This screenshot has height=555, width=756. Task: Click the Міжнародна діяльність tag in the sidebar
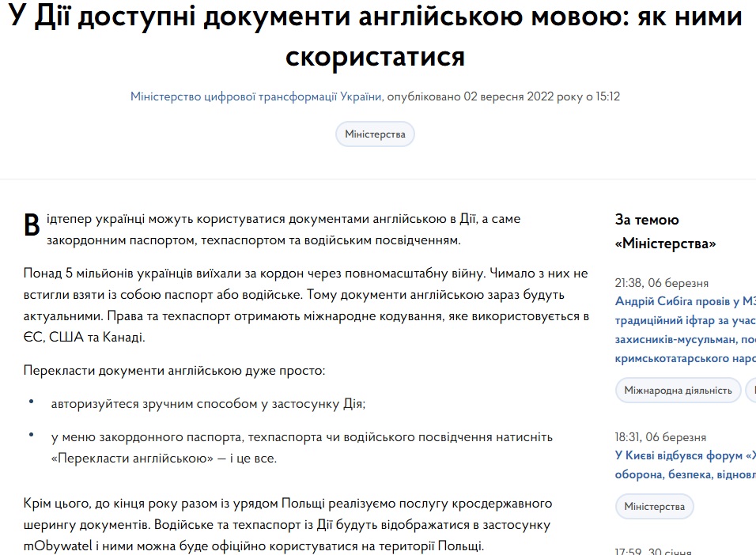pyautogui.click(x=678, y=390)
